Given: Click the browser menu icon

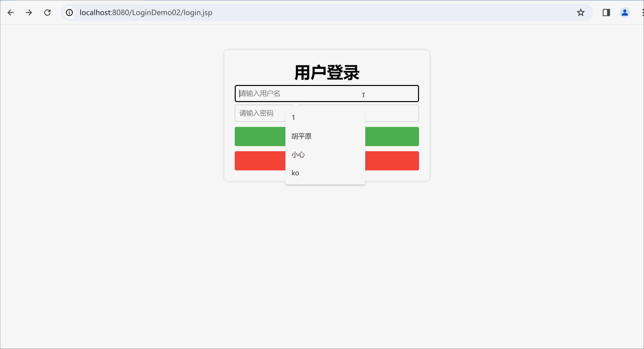Looking at the screenshot, I should coord(641,13).
